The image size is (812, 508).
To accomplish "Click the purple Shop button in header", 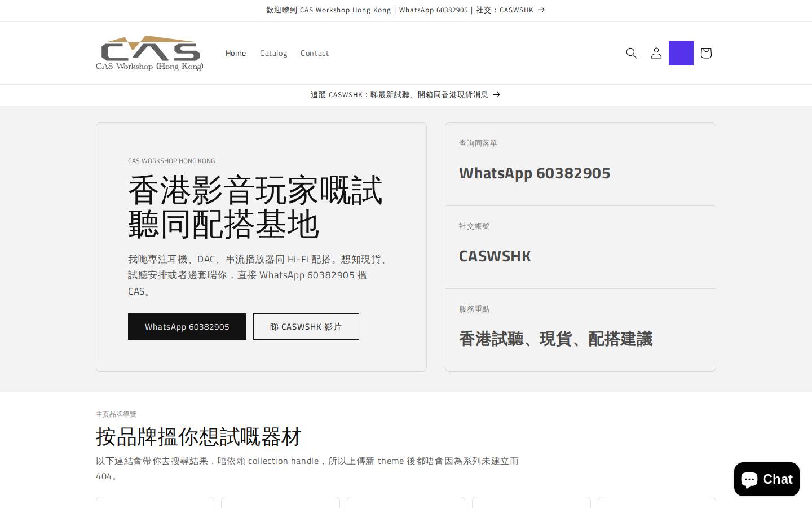I will pos(681,53).
